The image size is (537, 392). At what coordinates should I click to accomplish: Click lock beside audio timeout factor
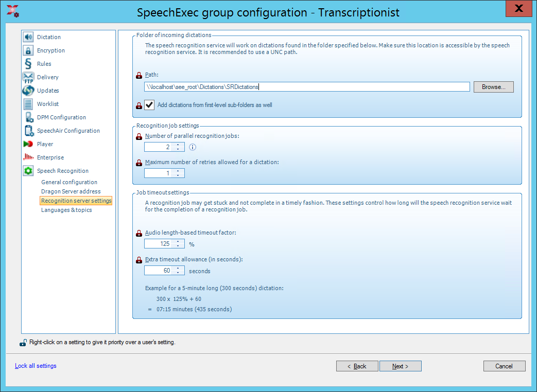click(139, 233)
